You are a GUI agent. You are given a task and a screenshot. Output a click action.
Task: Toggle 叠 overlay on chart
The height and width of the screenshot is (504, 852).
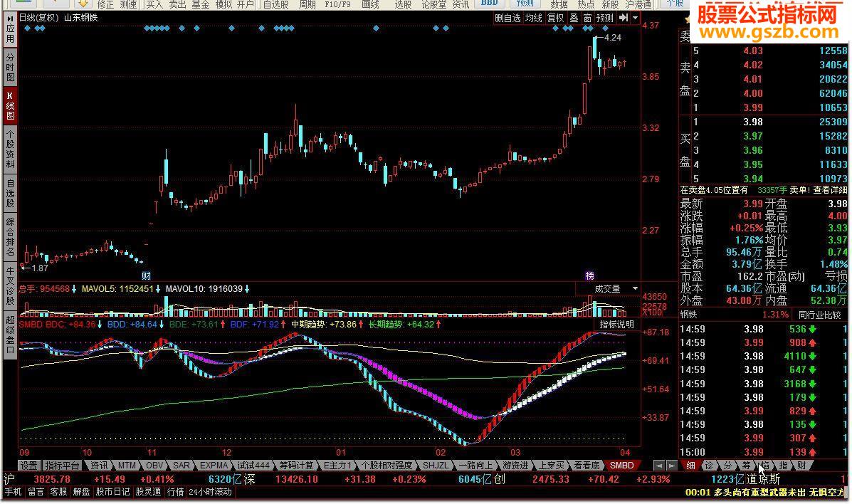click(574, 18)
